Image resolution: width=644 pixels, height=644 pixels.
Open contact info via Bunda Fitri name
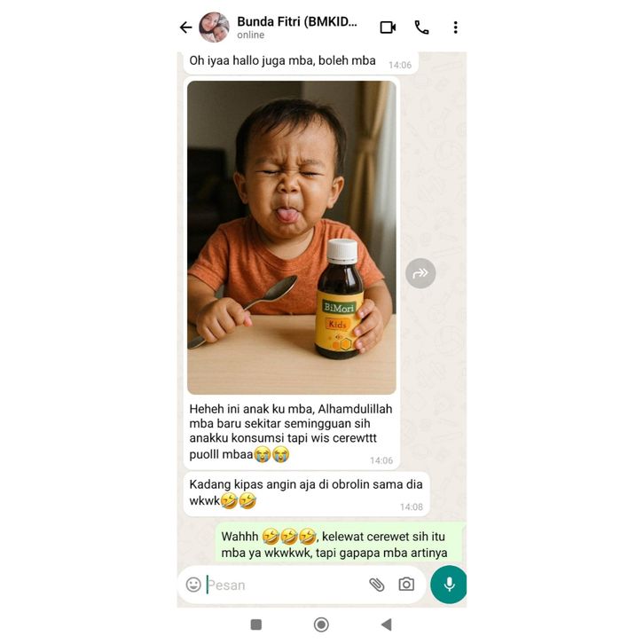(x=297, y=22)
